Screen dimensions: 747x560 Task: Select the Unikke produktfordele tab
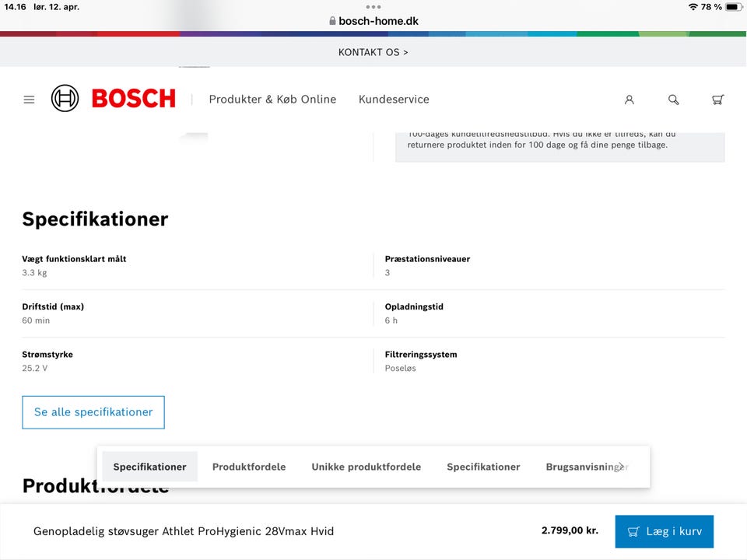point(366,467)
